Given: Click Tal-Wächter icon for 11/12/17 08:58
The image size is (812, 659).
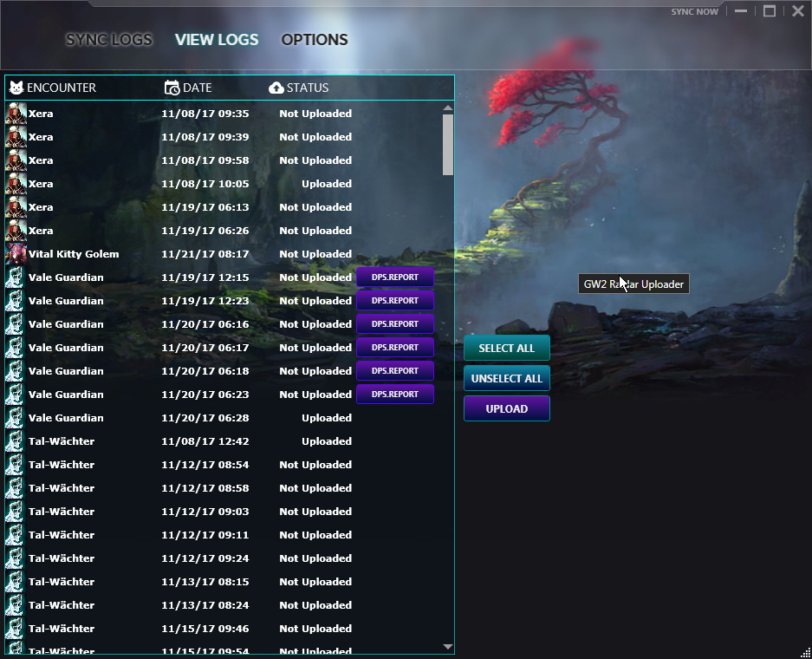Looking at the screenshot, I should pos(16,487).
